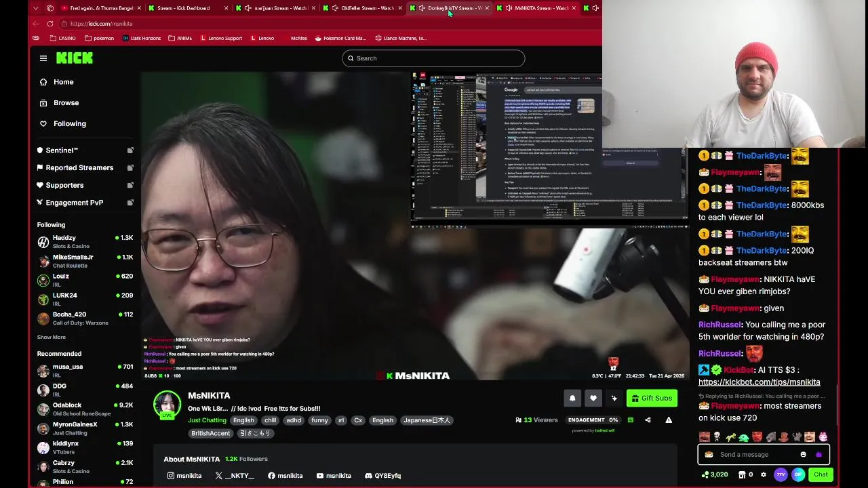Click the notification bell for MsNIKITA
868x488 pixels.
[572, 398]
